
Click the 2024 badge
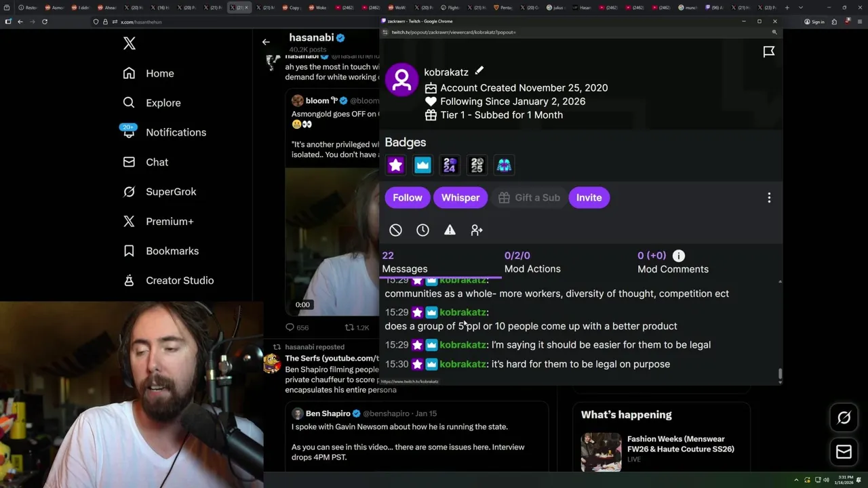tap(450, 165)
